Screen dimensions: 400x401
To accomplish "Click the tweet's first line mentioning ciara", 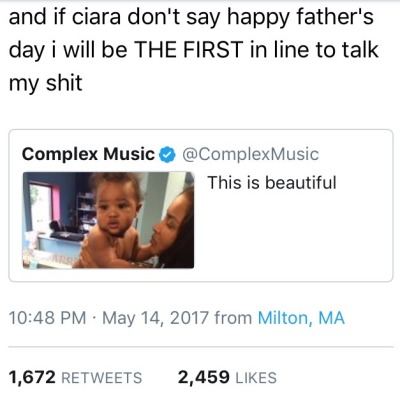I will [191, 17].
